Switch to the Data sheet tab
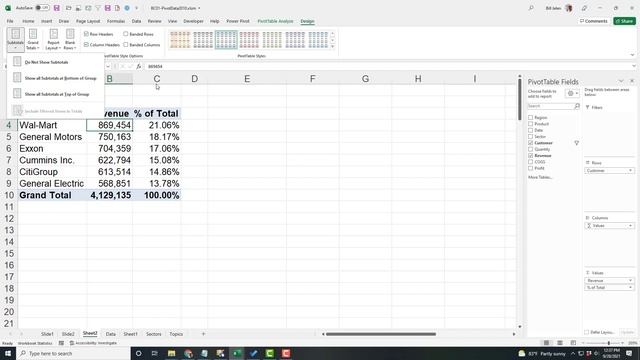Viewport: 640px width, 360px height. pos(111,334)
